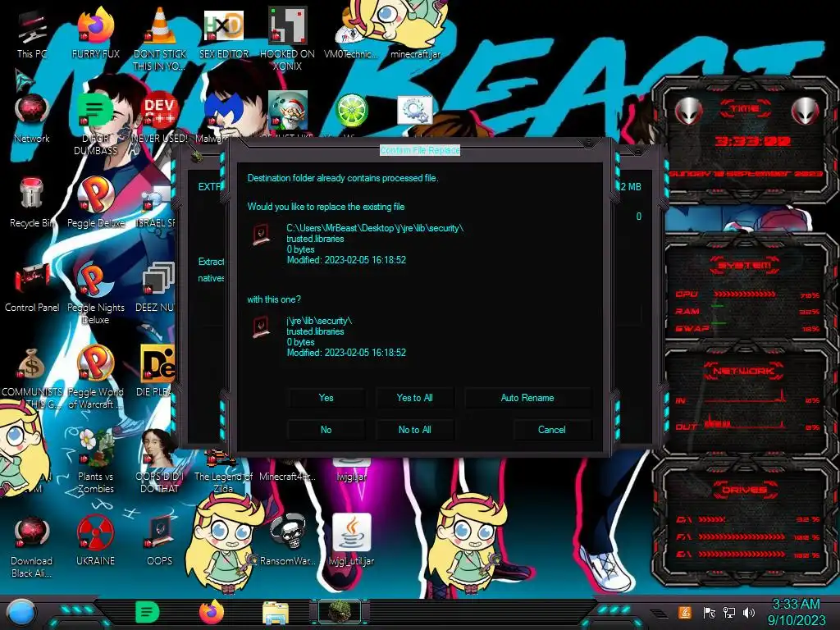Click TIME widget digital clock readout
This screenshot has height=630, width=840.
tap(753, 141)
